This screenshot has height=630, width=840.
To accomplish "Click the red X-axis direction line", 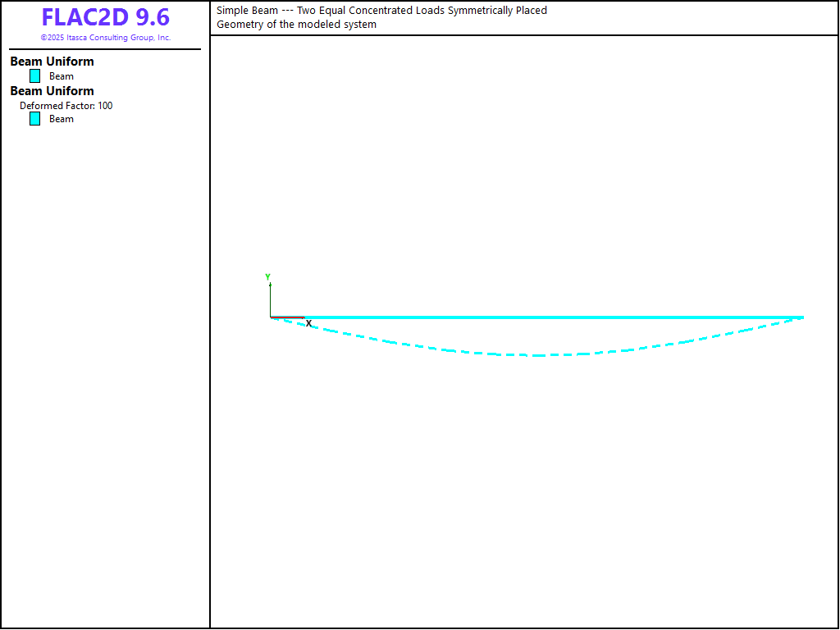I will (x=287, y=317).
